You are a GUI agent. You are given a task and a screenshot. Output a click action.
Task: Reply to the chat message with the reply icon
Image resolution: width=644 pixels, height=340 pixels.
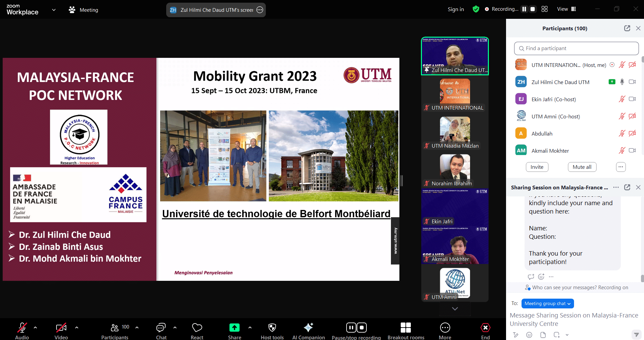coord(531,277)
